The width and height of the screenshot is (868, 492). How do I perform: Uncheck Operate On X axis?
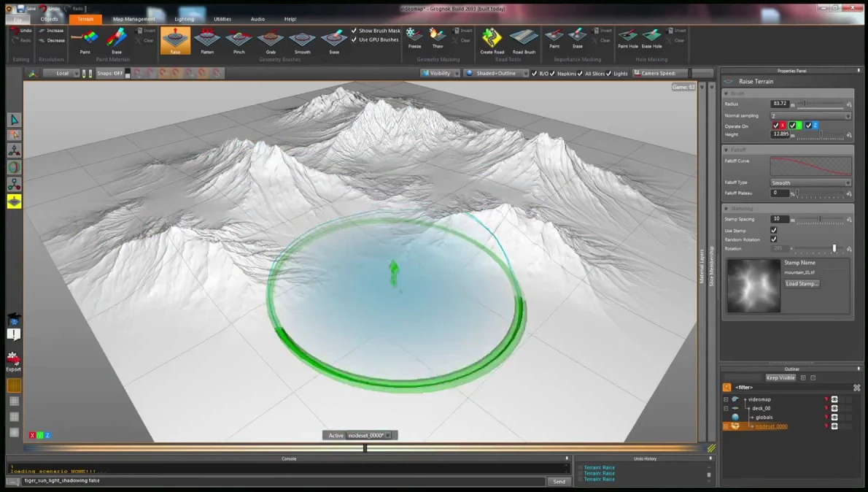pos(775,126)
